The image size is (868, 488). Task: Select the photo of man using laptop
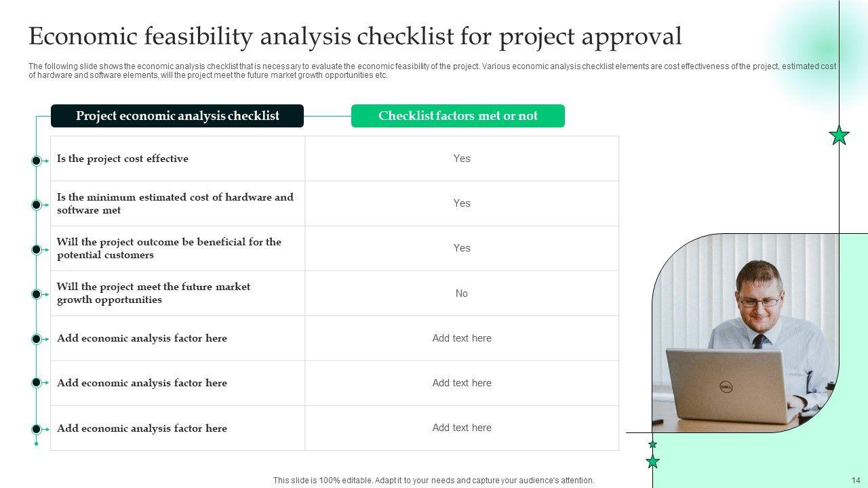pos(745,333)
